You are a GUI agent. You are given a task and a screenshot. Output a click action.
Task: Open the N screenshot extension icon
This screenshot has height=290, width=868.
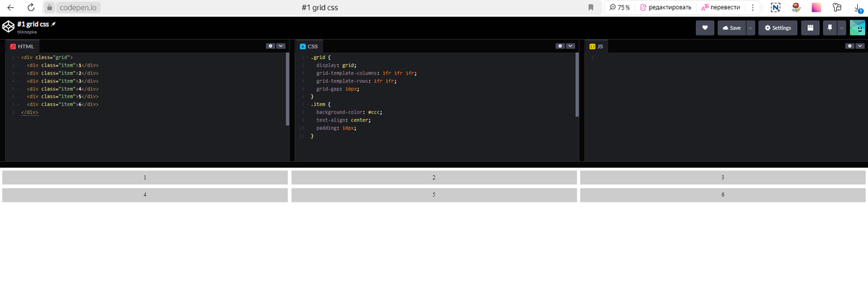pos(775,7)
